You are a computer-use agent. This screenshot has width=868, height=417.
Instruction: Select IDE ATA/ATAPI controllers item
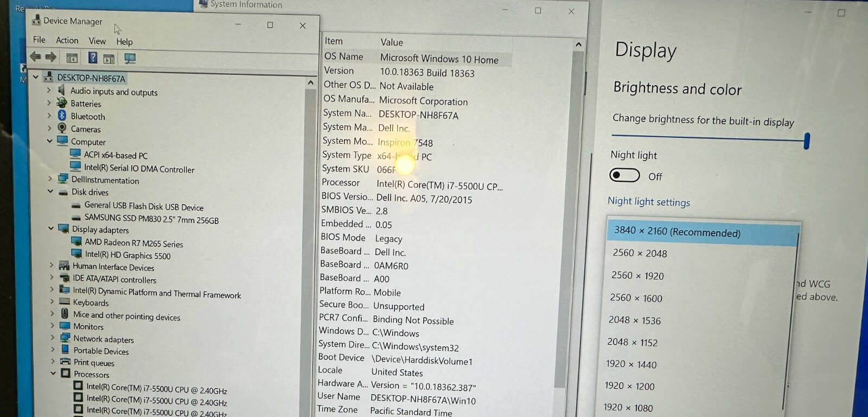tap(114, 279)
